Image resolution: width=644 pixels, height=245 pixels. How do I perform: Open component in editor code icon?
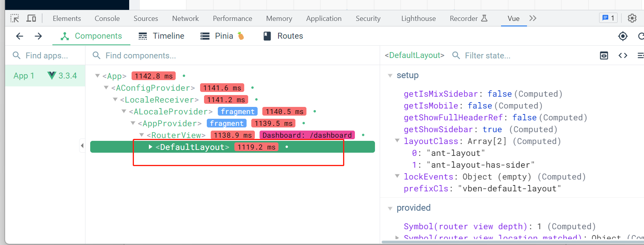(623, 56)
